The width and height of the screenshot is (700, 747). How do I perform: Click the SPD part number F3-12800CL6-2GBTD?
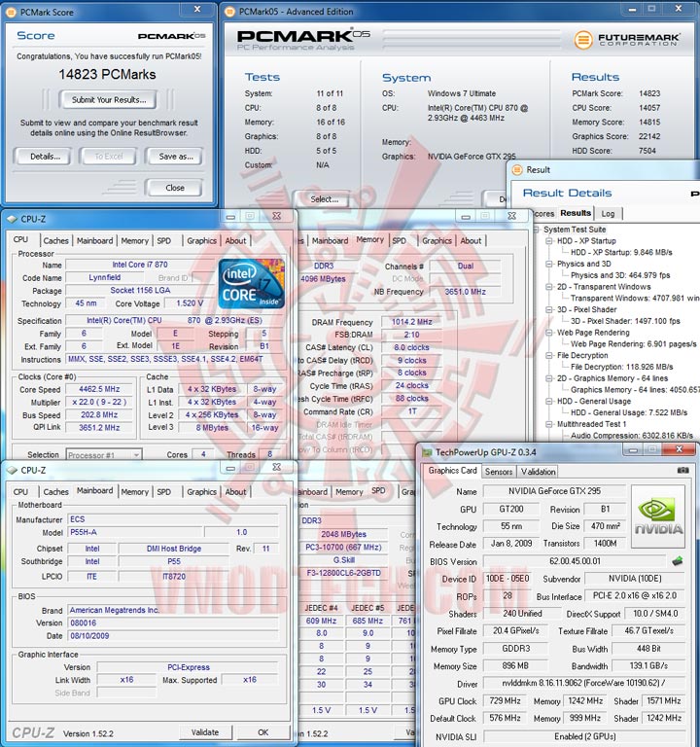(x=343, y=573)
